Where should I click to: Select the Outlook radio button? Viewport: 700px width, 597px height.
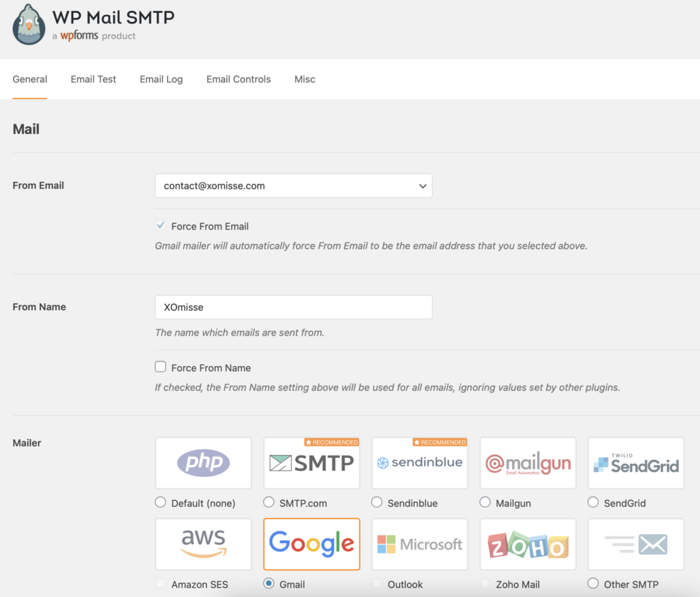[x=377, y=583]
